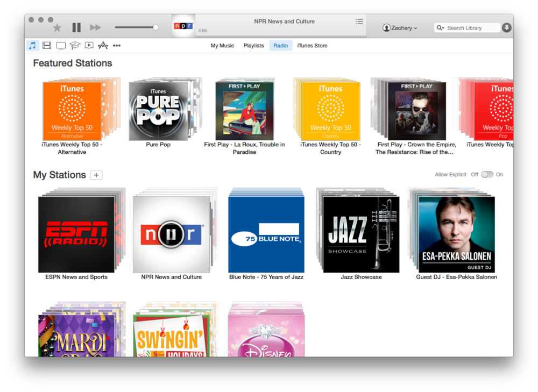
Task: Click the window close button
Action: [31, 20]
